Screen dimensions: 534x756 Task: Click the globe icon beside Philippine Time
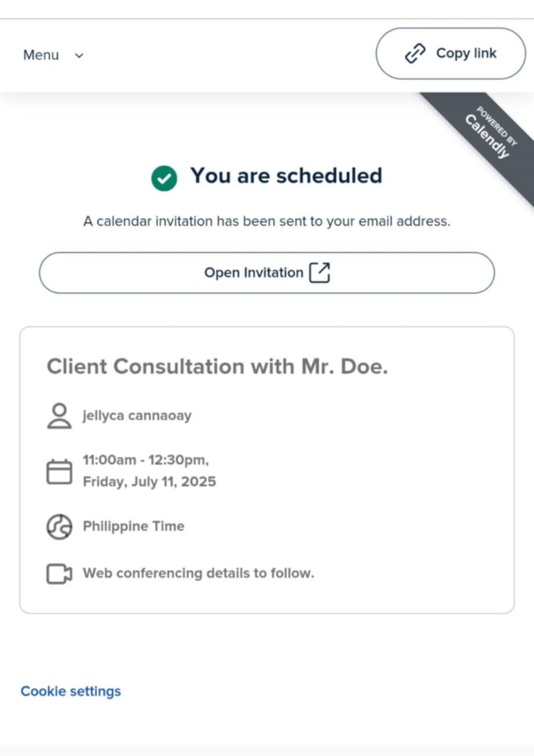tap(59, 527)
